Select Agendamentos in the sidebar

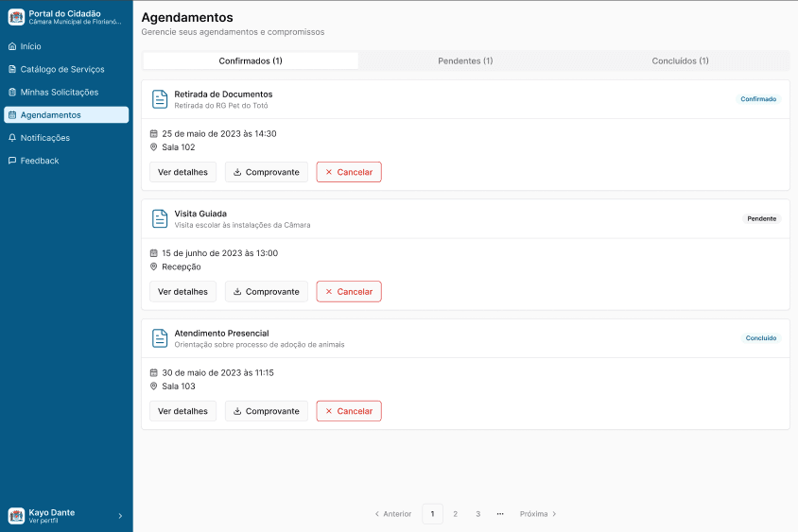coord(66,115)
